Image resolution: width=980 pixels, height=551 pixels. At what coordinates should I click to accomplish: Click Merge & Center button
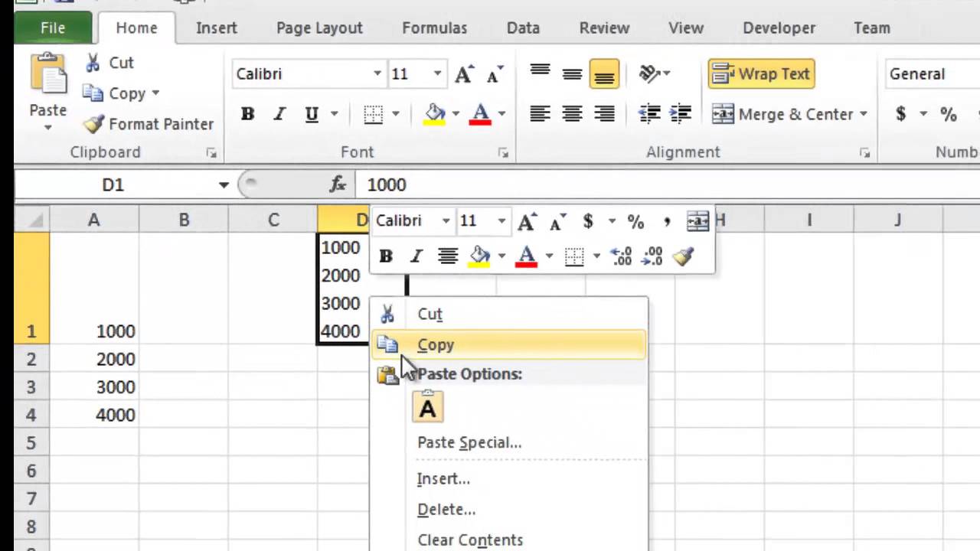point(782,115)
